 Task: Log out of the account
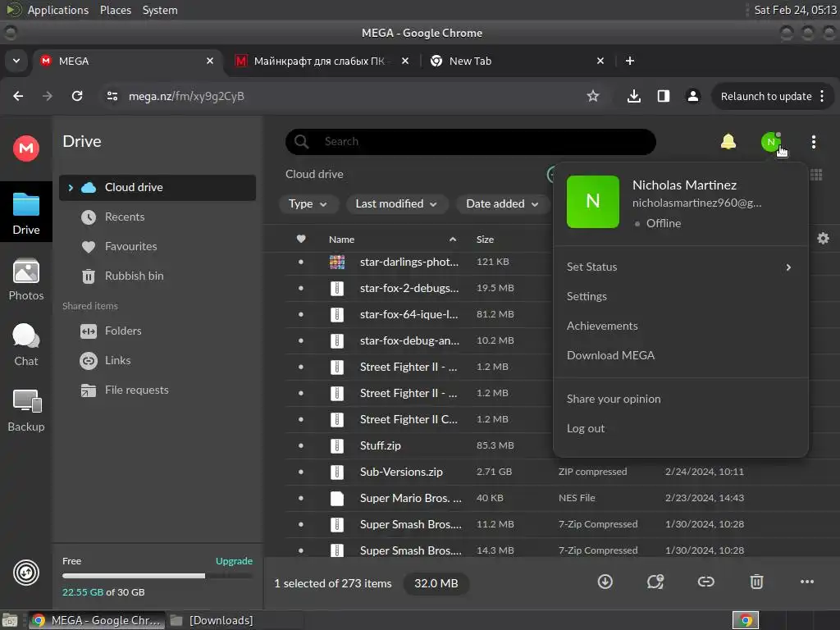coord(586,428)
